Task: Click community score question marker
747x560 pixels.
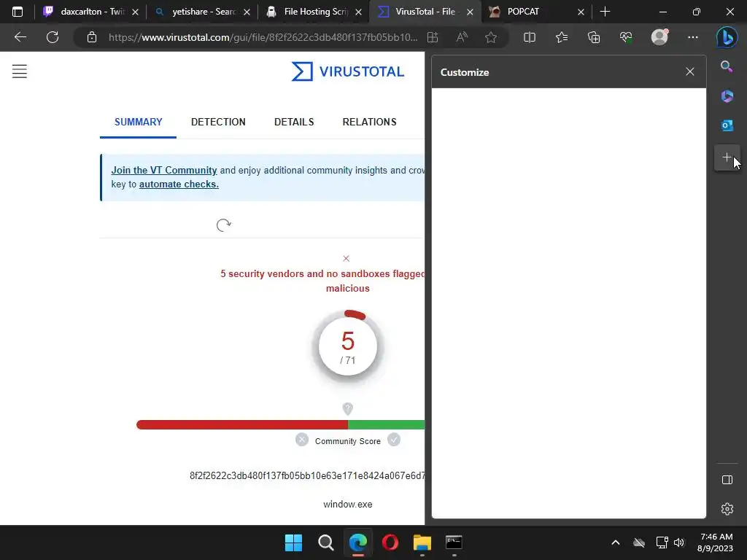Action: [348, 408]
